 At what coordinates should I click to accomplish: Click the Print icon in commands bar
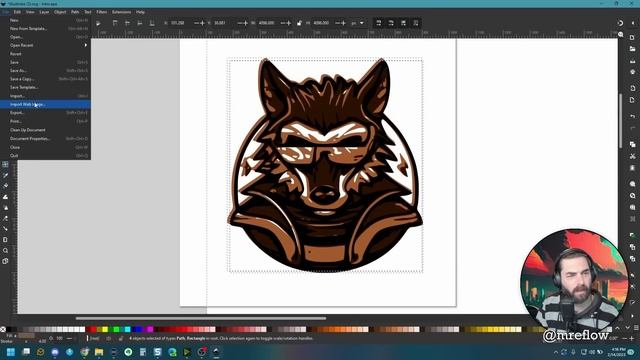tap(632, 72)
